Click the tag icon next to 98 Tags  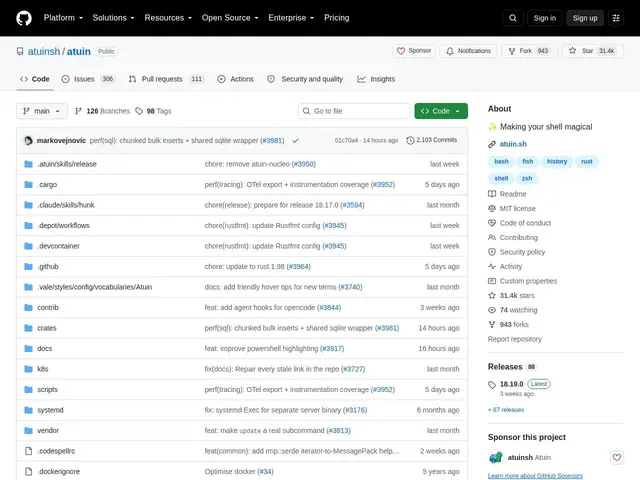pyautogui.click(x=139, y=111)
